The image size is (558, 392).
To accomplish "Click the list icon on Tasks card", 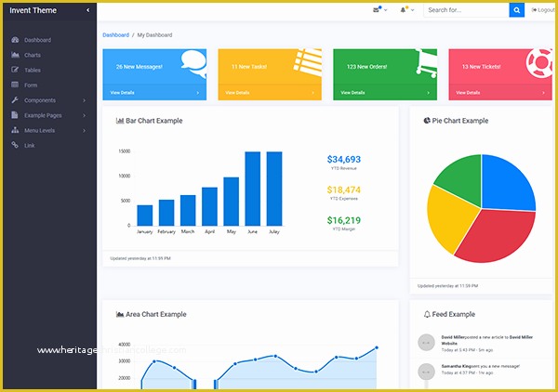I will pos(308,62).
